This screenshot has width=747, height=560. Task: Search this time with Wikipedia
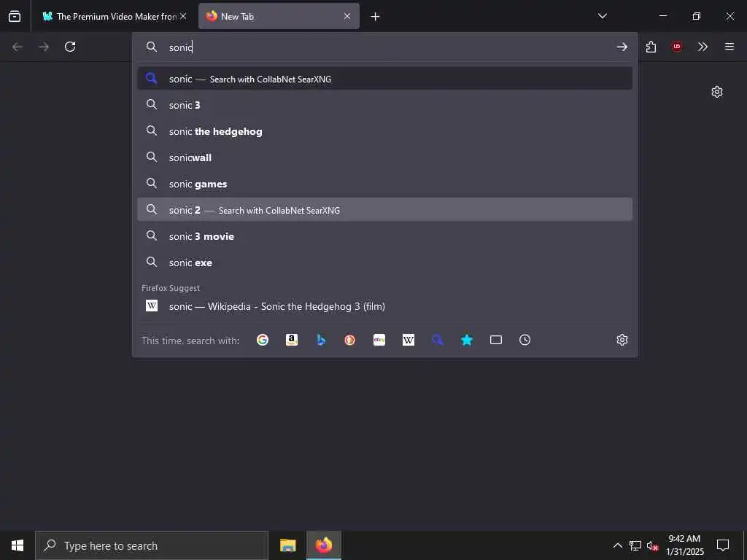[x=409, y=340]
